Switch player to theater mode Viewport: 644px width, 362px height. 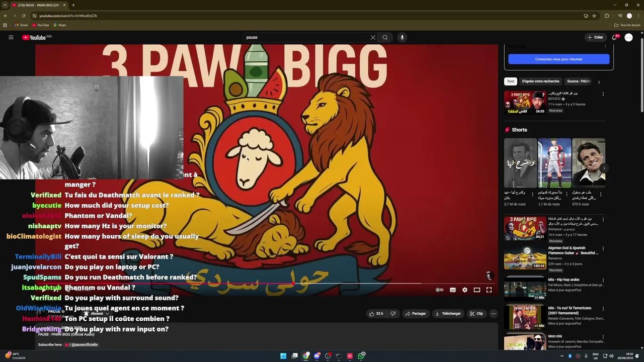pos(476,290)
